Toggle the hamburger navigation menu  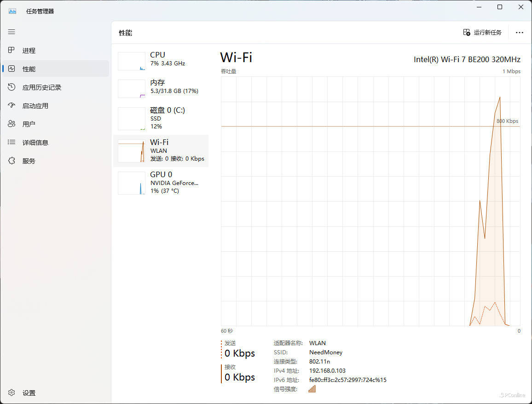pyautogui.click(x=12, y=32)
